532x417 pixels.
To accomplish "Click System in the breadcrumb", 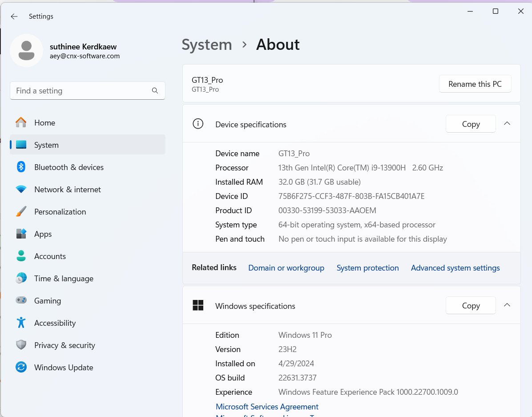I will [207, 45].
